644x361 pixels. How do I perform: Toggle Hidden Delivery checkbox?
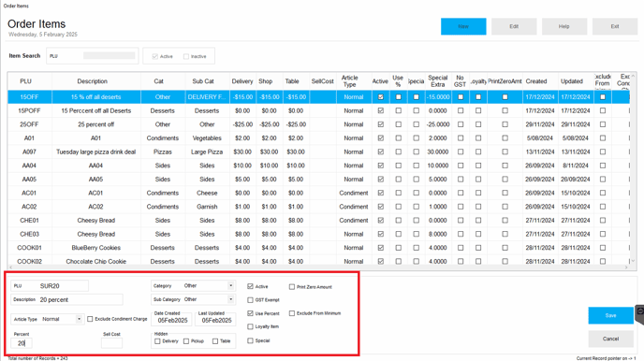157,341
